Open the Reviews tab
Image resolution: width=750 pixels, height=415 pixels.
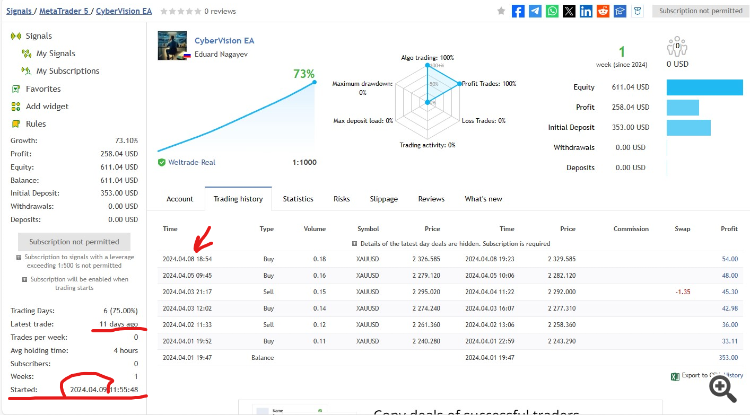pyautogui.click(x=431, y=199)
